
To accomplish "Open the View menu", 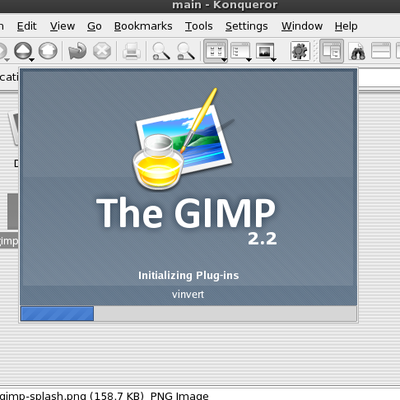I will [x=62, y=26].
